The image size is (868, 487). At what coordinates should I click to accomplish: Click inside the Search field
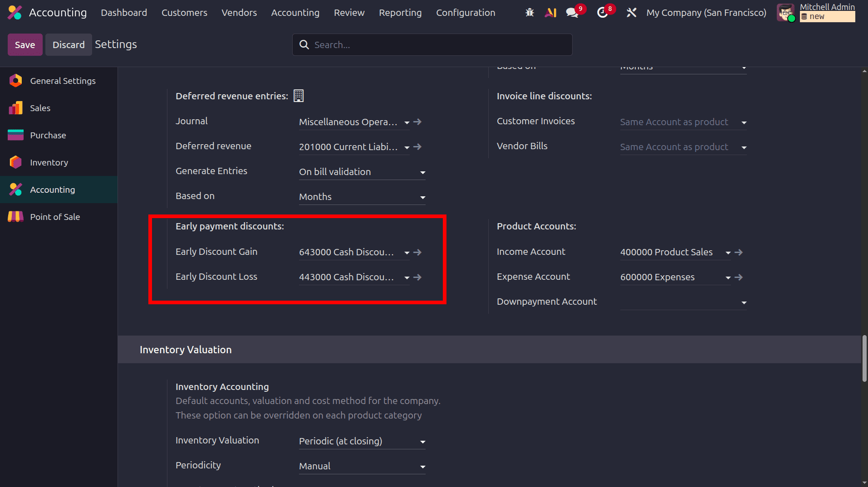pyautogui.click(x=432, y=44)
